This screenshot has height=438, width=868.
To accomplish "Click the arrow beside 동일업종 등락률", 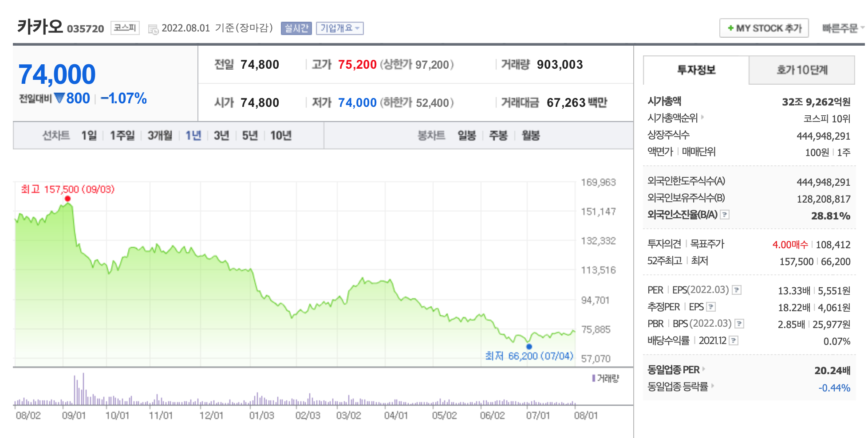I will (x=713, y=386).
